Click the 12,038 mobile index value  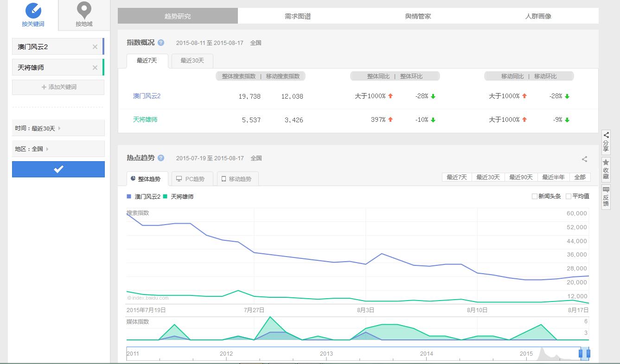(x=292, y=96)
